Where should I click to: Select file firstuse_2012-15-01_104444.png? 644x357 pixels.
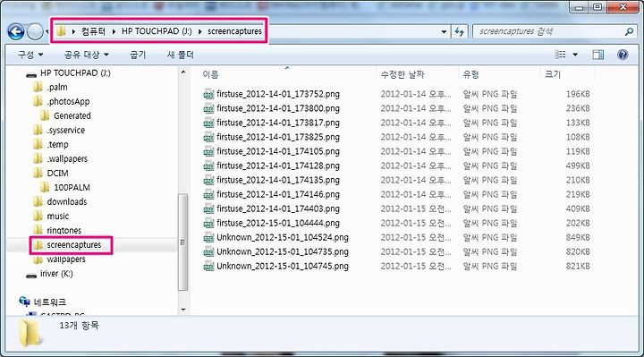coord(278,223)
